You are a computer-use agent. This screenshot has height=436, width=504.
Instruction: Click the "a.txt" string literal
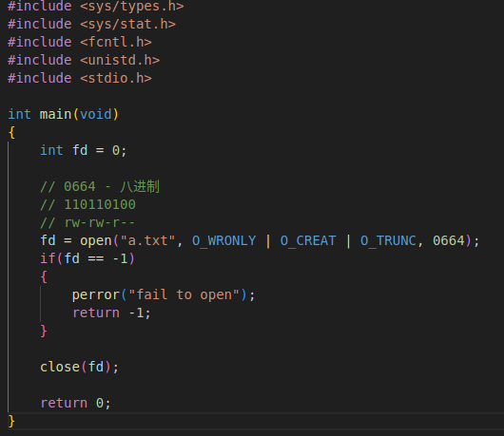point(147,240)
